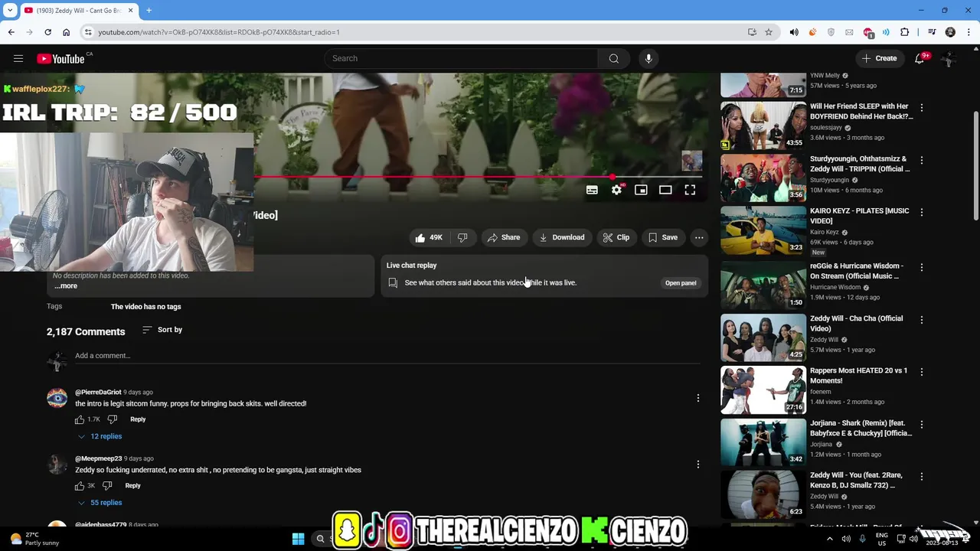Like the video with 49K likes
The height and width of the screenshot is (551, 980).
click(429, 237)
